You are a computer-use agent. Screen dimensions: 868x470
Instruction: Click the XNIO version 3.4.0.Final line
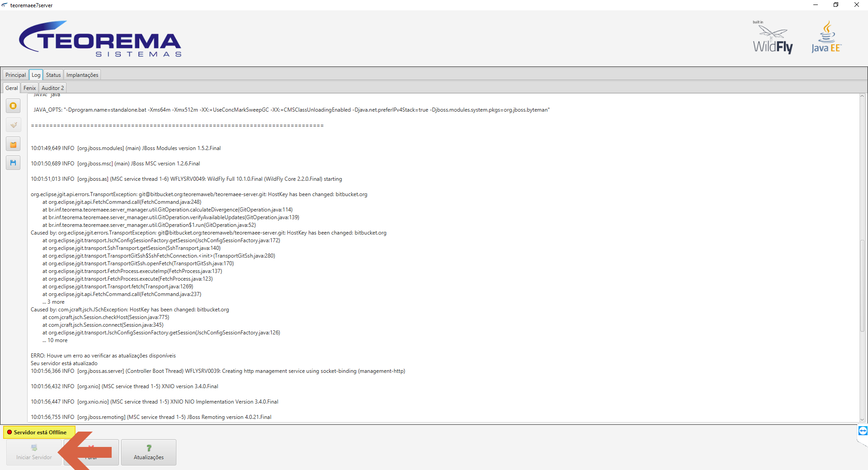point(124,386)
